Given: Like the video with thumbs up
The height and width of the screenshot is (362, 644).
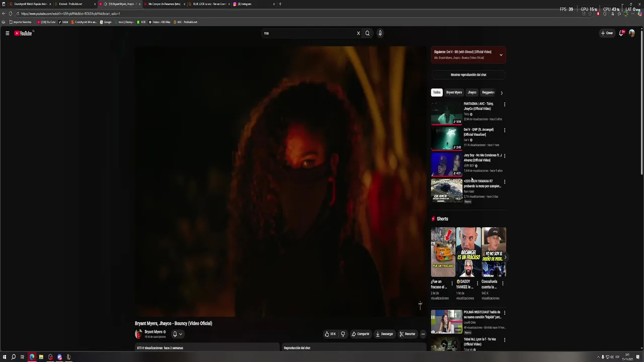Looking at the screenshot, I should [x=330, y=334].
